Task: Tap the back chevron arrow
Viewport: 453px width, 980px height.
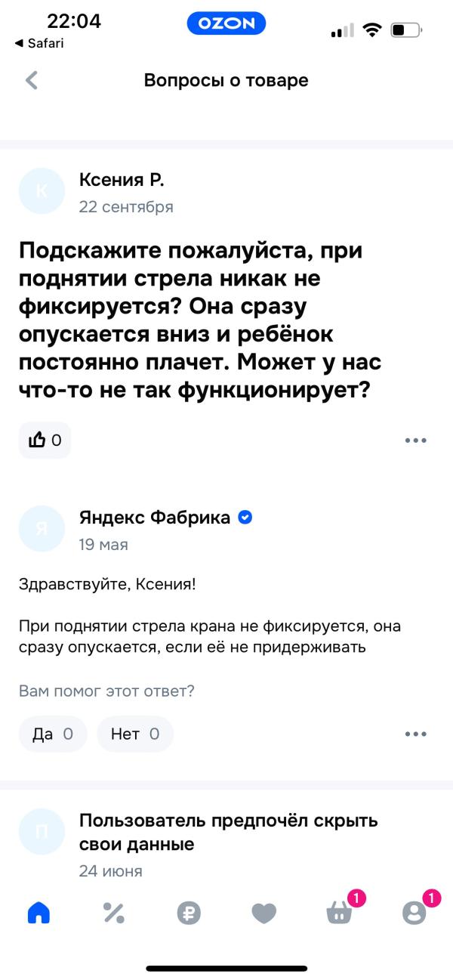Action: 30,80
